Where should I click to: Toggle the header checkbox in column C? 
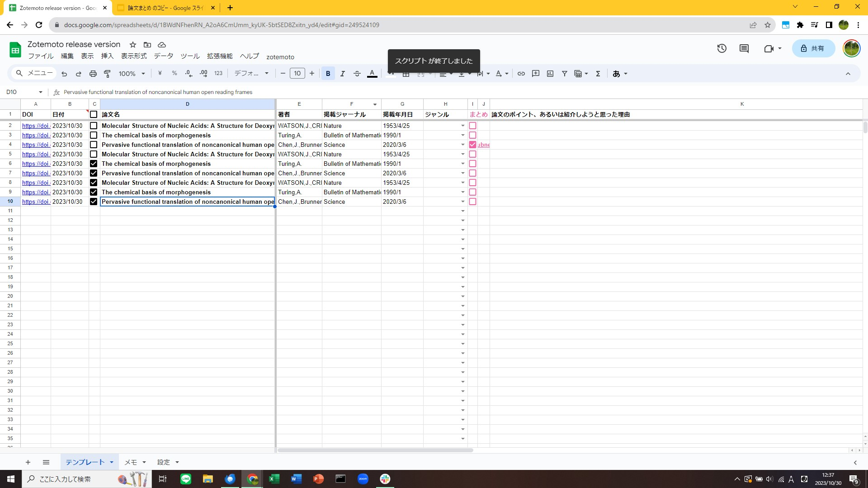coord(94,114)
